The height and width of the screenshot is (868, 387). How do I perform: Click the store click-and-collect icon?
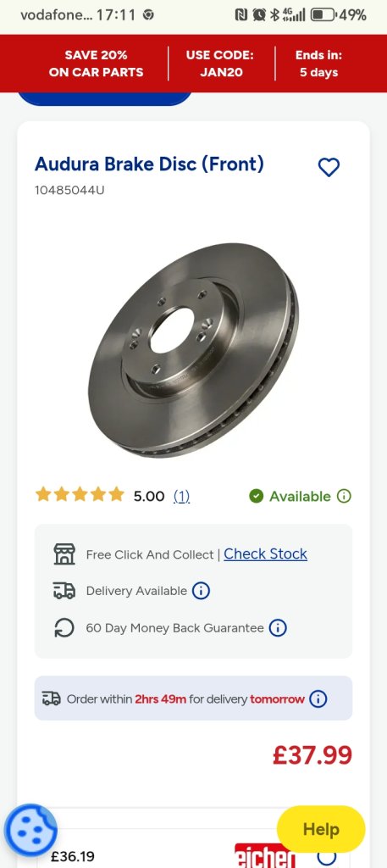point(64,554)
